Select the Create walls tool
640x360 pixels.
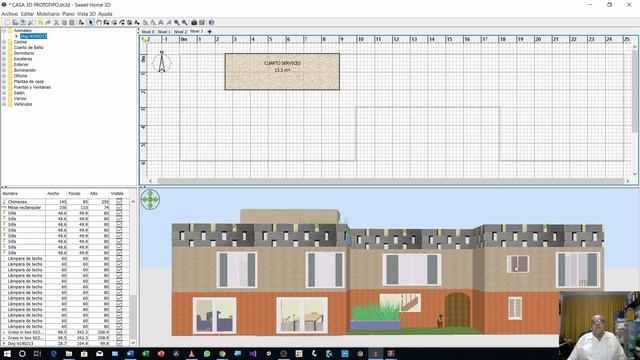coord(106,22)
